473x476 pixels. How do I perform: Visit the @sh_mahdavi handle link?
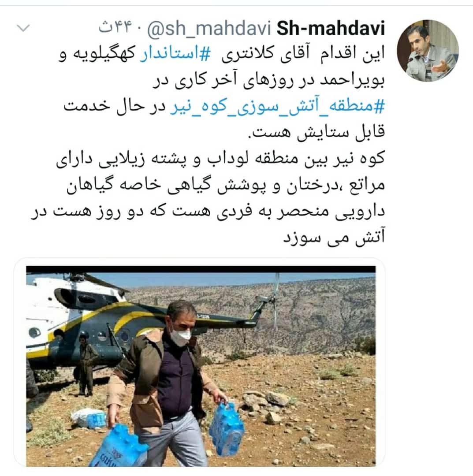(209, 29)
